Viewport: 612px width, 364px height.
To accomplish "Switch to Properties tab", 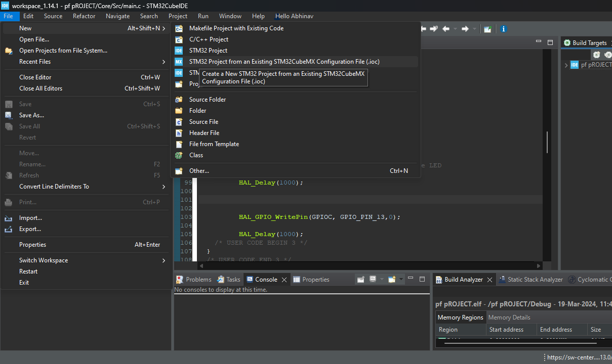I will coord(311,280).
